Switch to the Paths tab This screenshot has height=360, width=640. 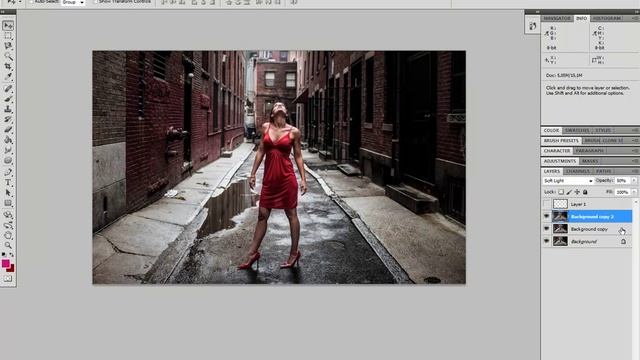tap(603, 171)
